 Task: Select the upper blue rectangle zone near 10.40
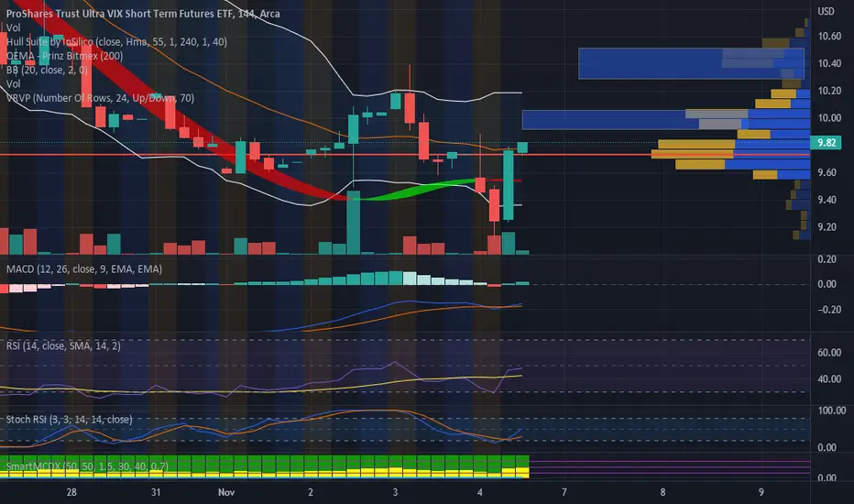691,63
